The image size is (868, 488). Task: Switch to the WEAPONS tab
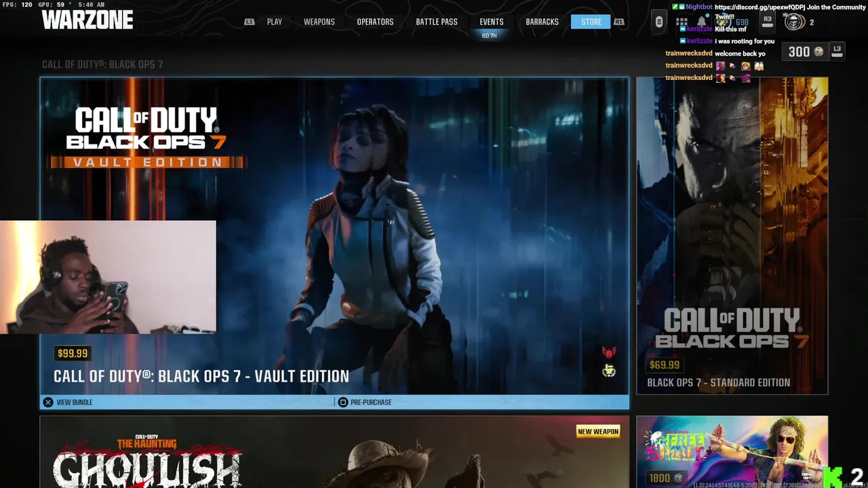point(319,22)
